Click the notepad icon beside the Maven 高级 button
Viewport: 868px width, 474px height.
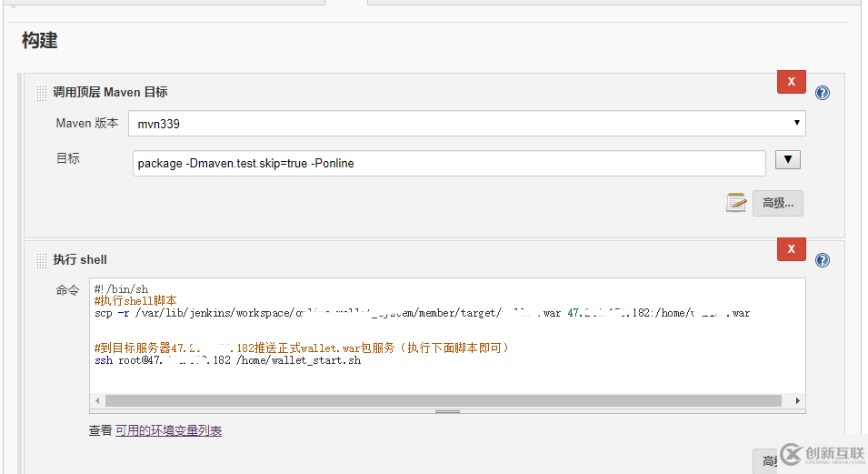(735, 203)
